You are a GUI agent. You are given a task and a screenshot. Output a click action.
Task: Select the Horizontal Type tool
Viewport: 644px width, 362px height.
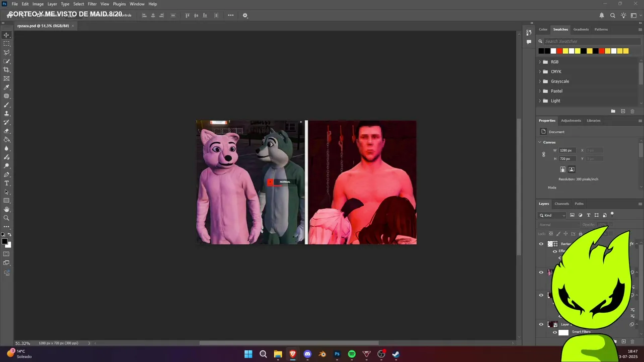[7, 183]
